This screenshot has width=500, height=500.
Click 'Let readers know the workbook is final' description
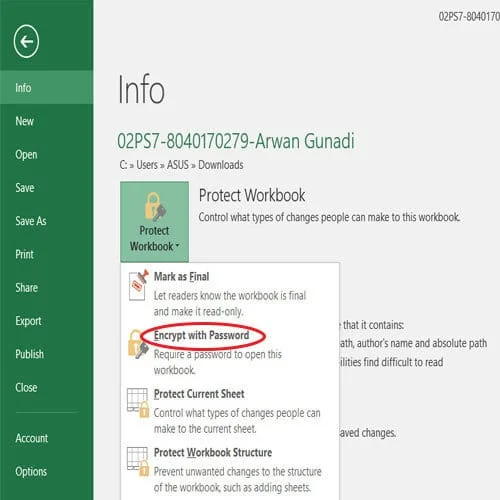230,296
